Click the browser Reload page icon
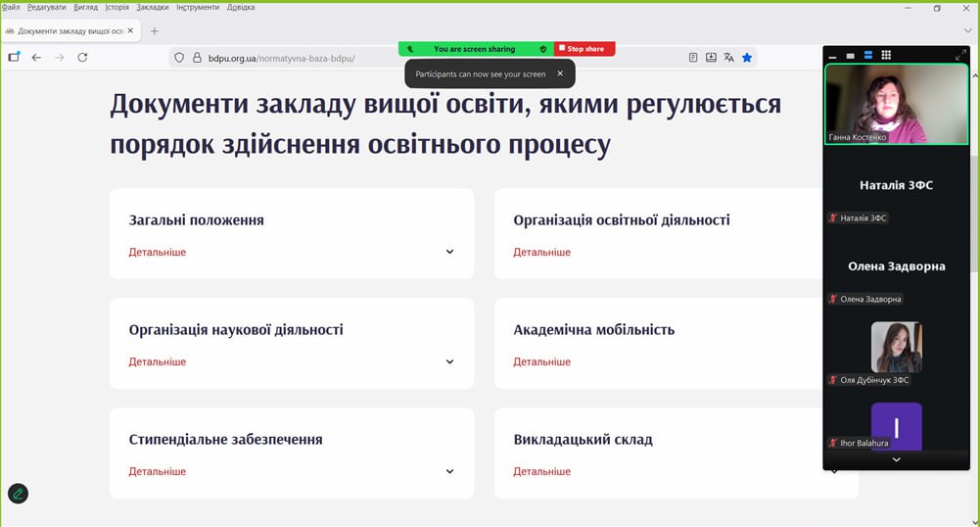Viewport: 980px width, 527px height. click(82, 58)
